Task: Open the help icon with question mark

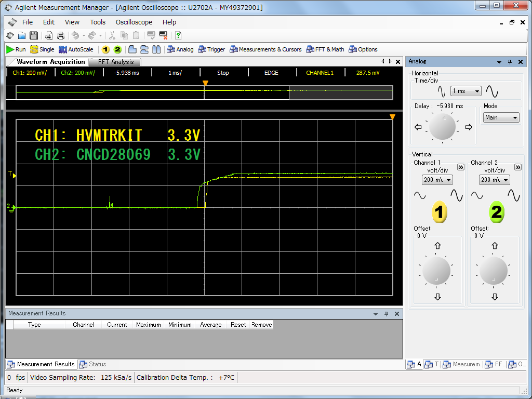Action: [179, 35]
